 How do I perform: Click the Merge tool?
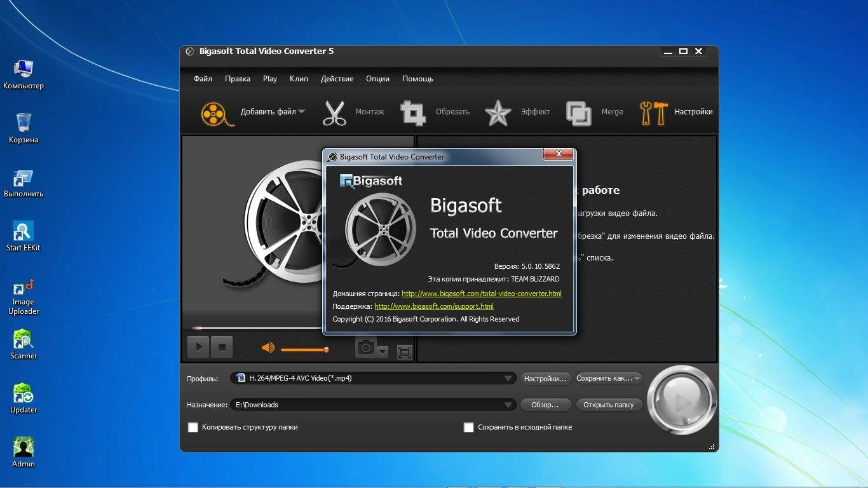click(578, 112)
